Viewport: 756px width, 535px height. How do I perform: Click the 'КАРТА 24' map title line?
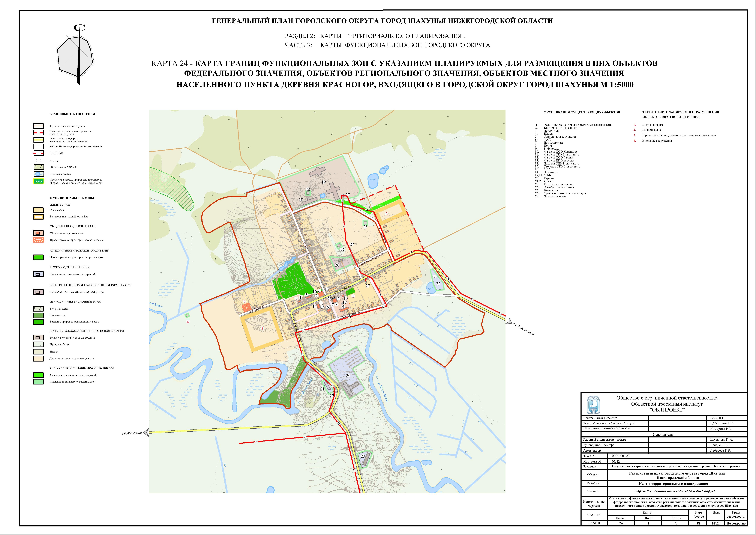(x=404, y=63)
